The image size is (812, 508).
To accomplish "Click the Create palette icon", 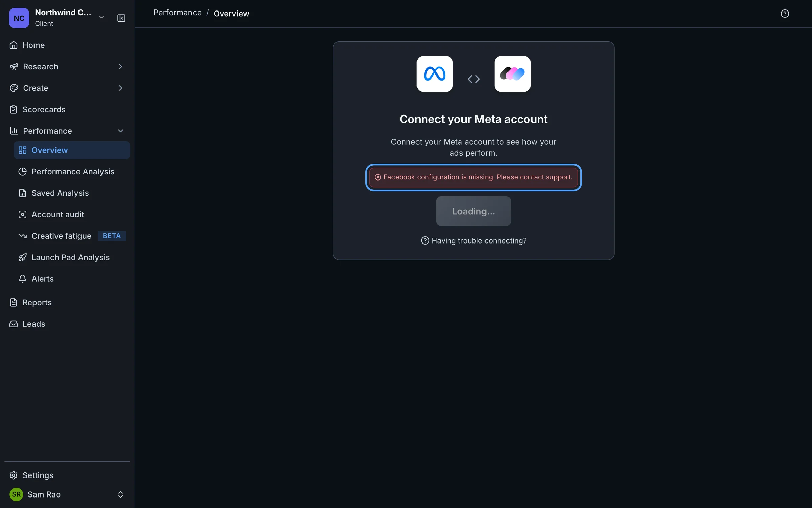I will pyautogui.click(x=14, y=88).
